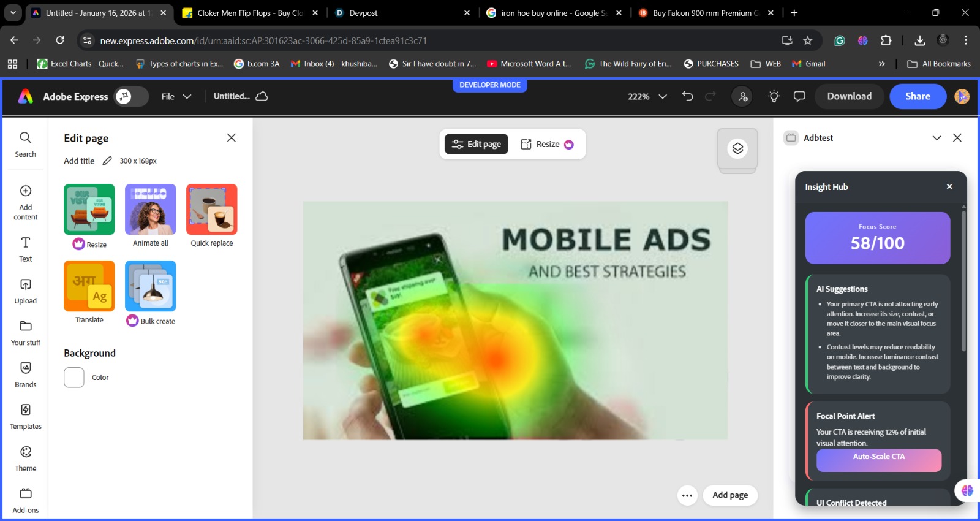Open Chrome menu three dots
The width and height of the screenshot is (980, 521).
966,40
